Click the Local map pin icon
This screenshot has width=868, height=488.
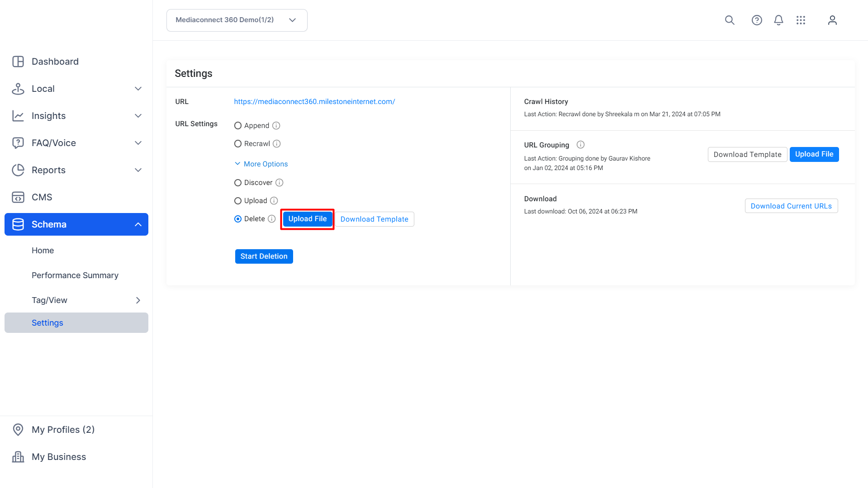[18, 89]
